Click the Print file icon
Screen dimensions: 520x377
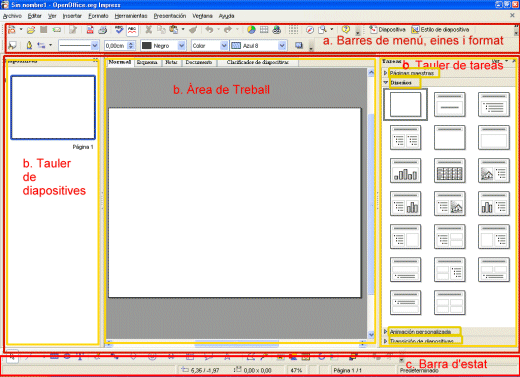click(x=103, y=30)
